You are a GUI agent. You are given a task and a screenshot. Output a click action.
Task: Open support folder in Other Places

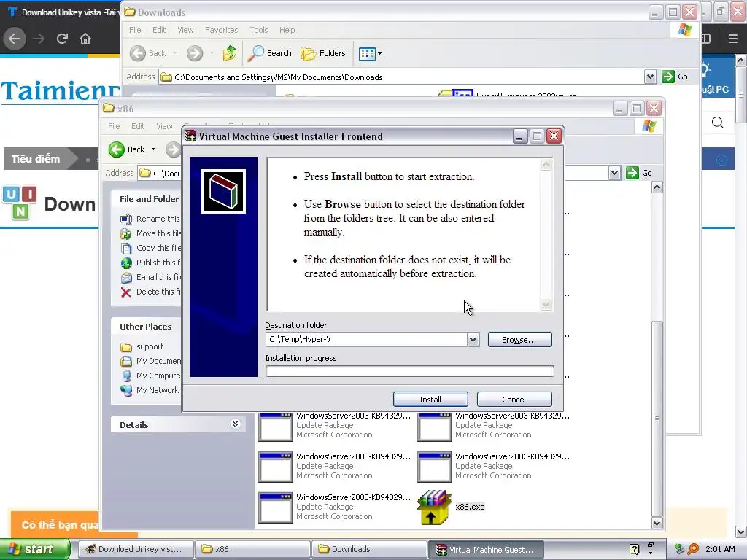(x=142, y=346)
